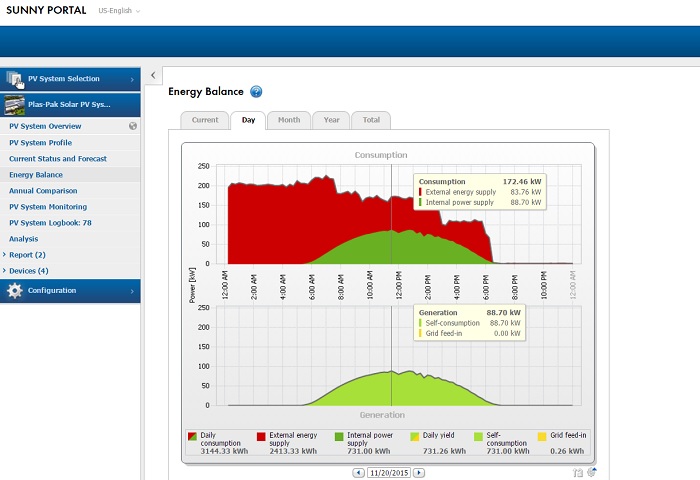Go to the previous day
Screen dimensions: 700x480
[x=358, y=472]
